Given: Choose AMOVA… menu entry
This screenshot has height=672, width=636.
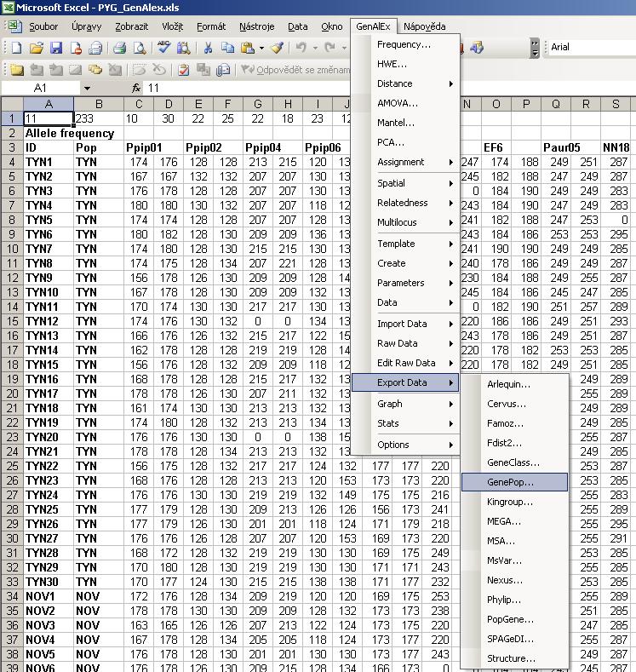Looking at the screenshot, I should click(x=405, y=103).
